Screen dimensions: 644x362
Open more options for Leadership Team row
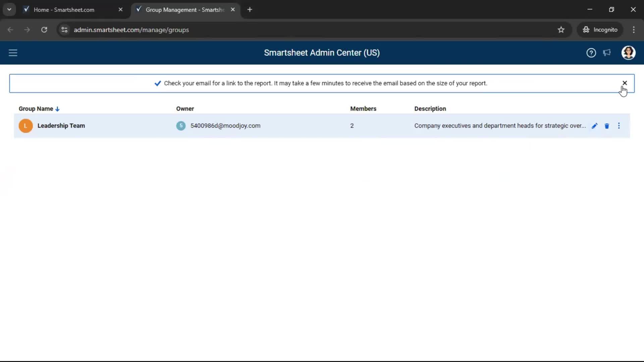tap(619, 126)
